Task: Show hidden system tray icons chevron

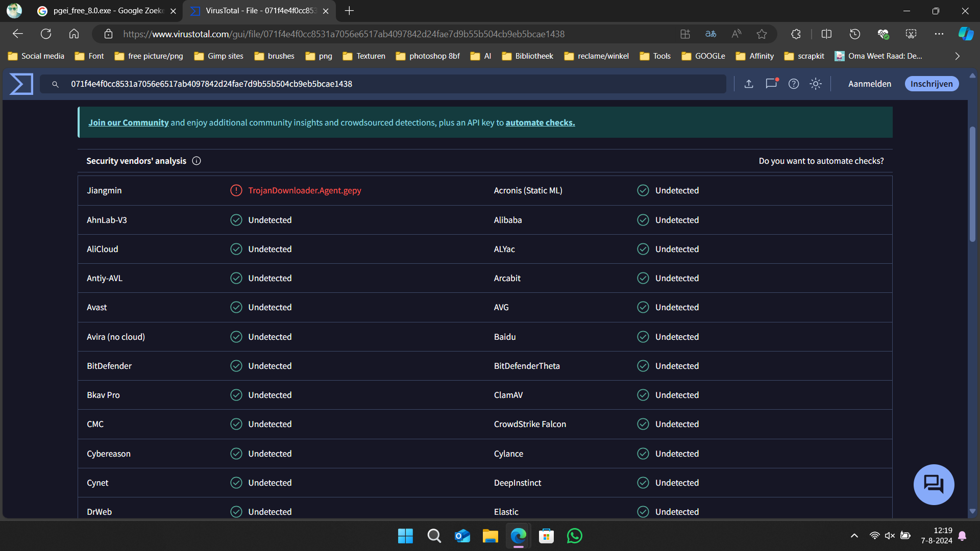Action: 854,536
